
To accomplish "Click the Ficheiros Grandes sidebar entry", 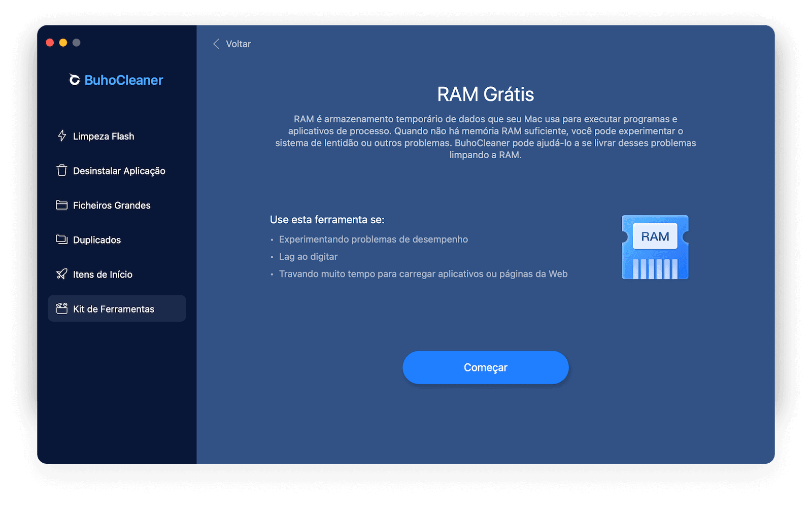I will (112, 205).
